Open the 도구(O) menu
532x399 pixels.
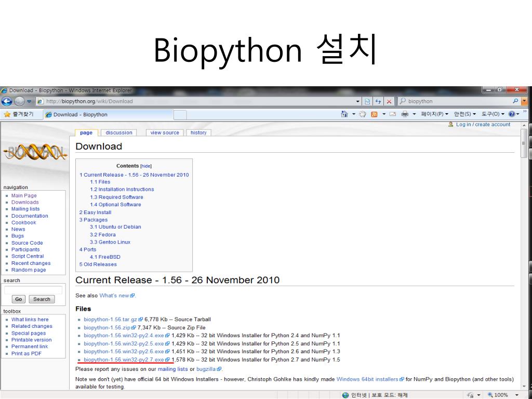pyautogui.click(x=493, y=114)
